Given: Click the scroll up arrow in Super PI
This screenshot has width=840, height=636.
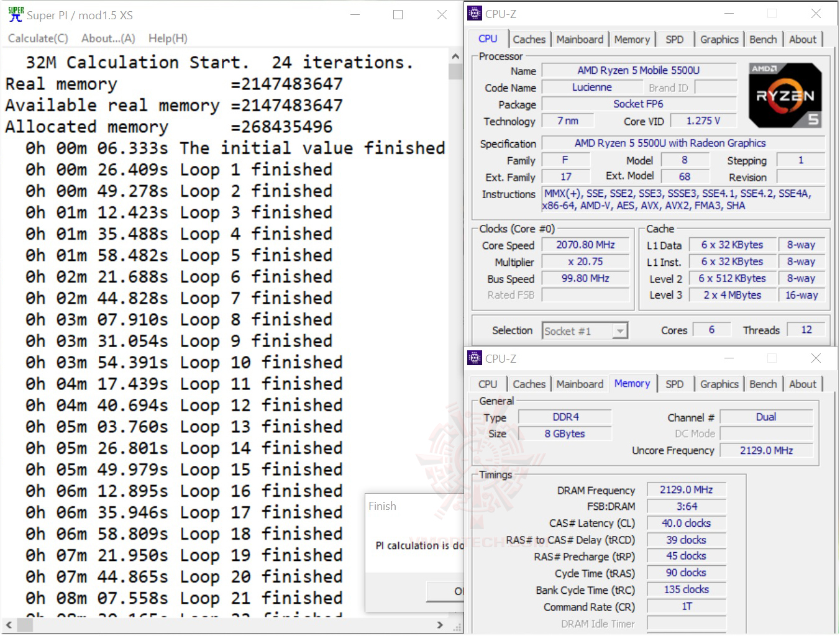Looking at the screenshot, I should tap(455, 56).
